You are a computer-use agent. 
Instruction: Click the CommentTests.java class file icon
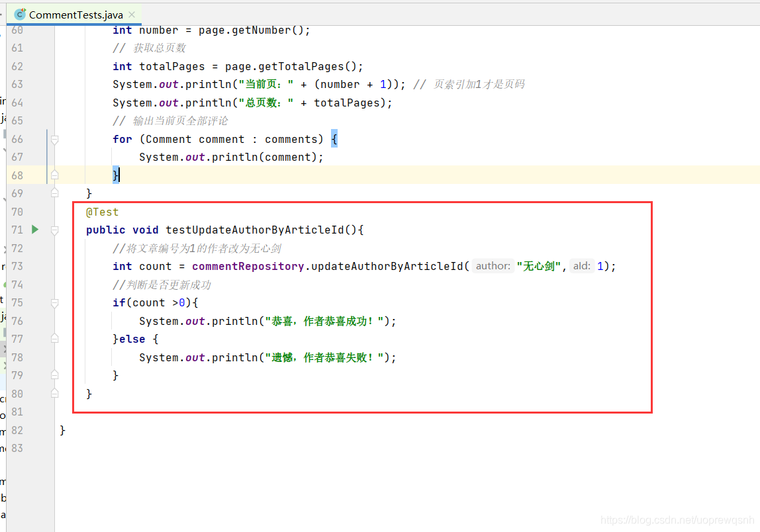(x=20, y=14)
